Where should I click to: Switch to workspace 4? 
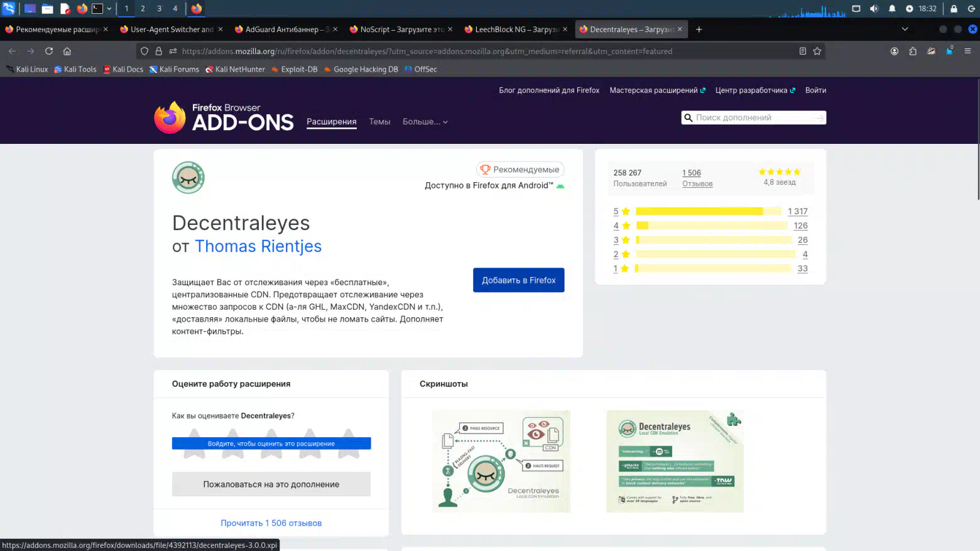(175, 9)
